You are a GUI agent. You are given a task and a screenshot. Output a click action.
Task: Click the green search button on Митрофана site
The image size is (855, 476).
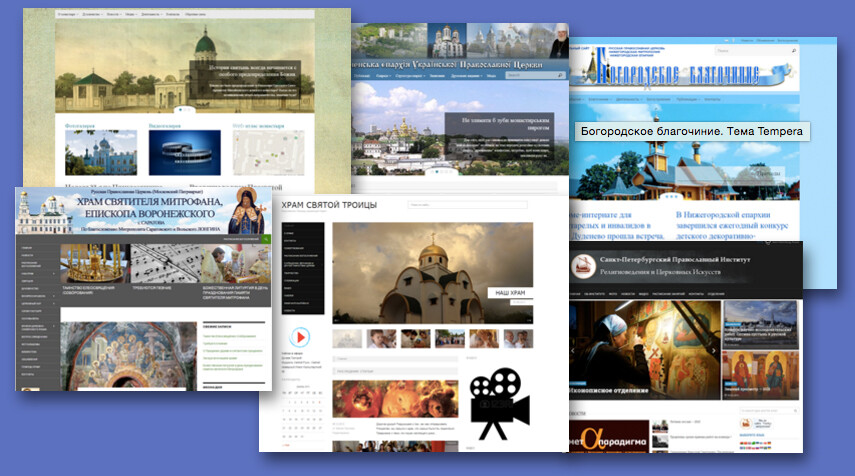pos(267,240)
